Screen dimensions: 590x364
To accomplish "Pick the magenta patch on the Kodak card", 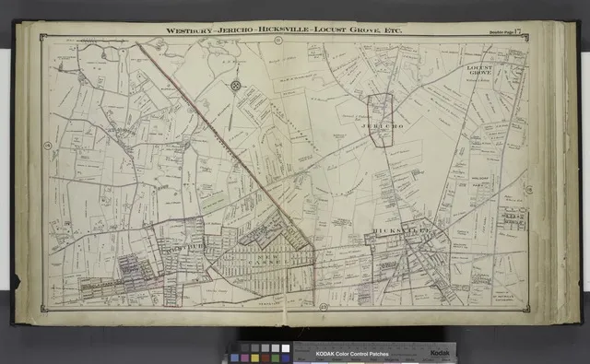I will (x=245, y=358).
